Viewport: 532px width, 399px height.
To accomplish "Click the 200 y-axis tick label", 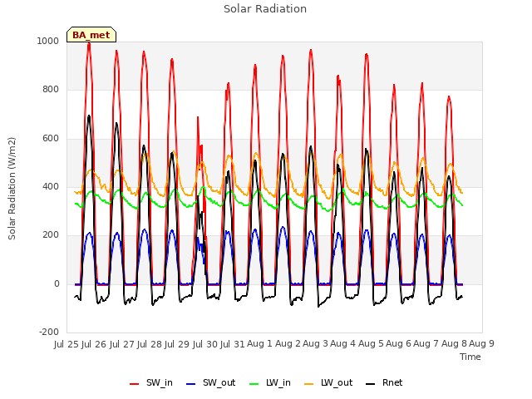I will click(x=51, y=234).
